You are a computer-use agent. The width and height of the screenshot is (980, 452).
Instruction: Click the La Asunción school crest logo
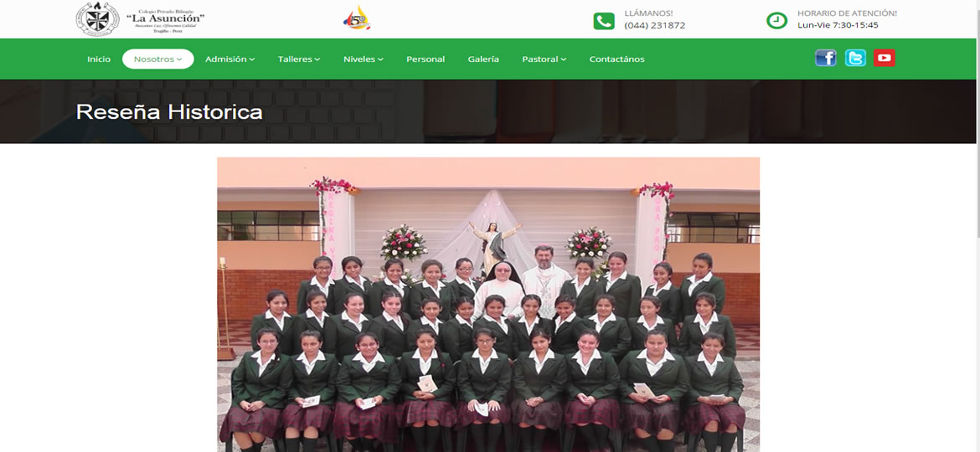pyautogui.click(x=97, y=18)
